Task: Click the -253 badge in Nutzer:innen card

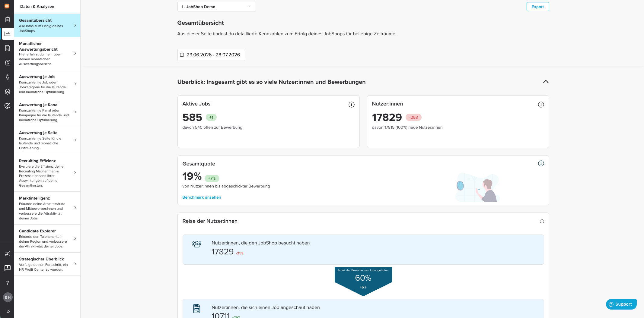Action: [413, 117]
